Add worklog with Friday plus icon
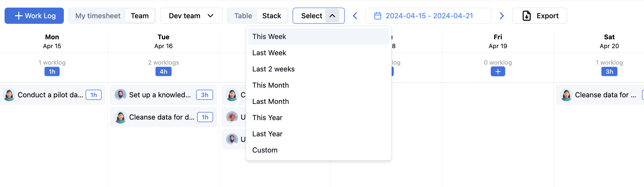The image size is (644, 187). coord(498,72)
